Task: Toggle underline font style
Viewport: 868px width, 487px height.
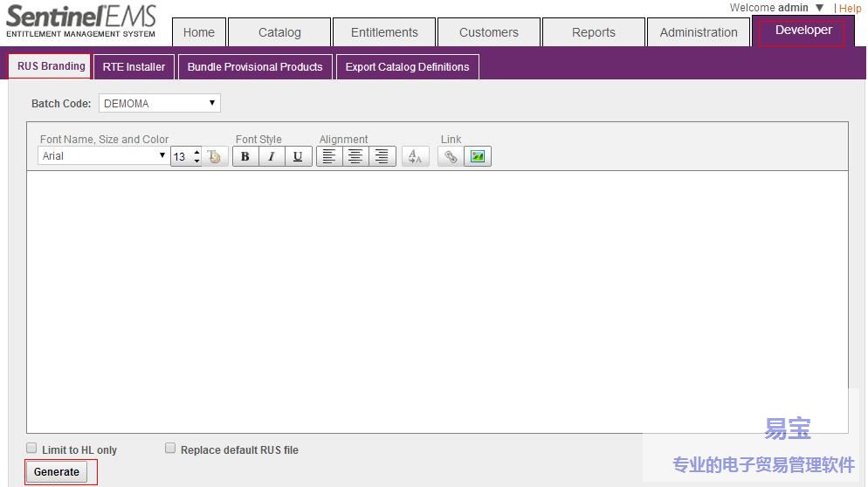Action: coord(298,156)
